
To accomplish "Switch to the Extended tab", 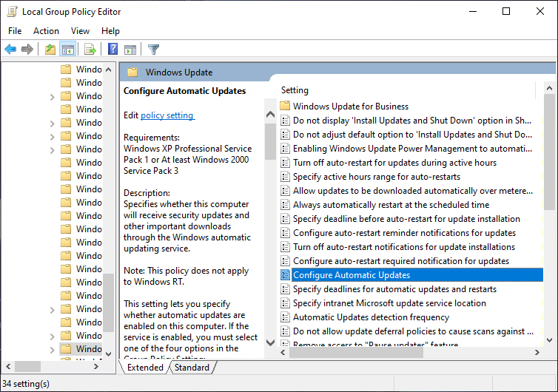I will tap(145, 368).
